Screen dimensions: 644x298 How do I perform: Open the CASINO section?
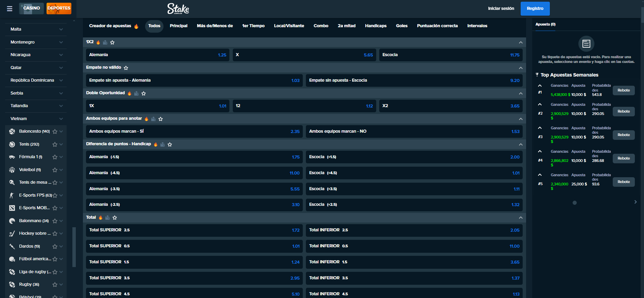[x=31, y=8]
